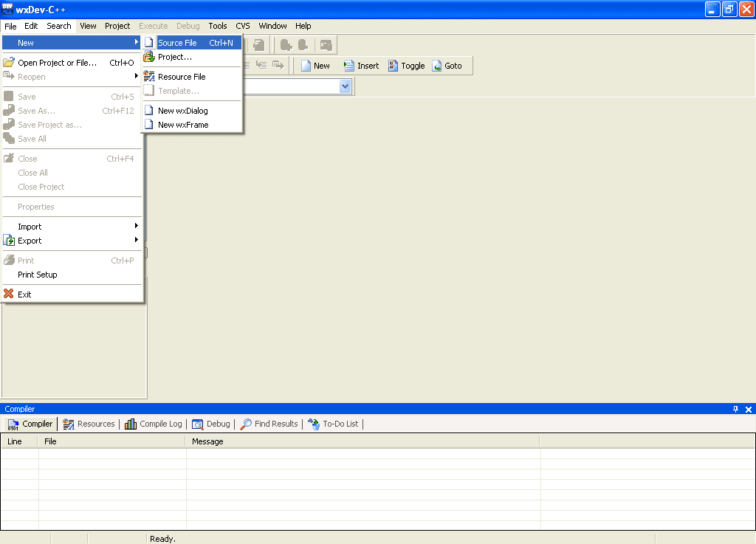Click the Toggle toolbar button
Image resolution: width=756 pixels, height=544 pixels.
click(x=407, y=66)
